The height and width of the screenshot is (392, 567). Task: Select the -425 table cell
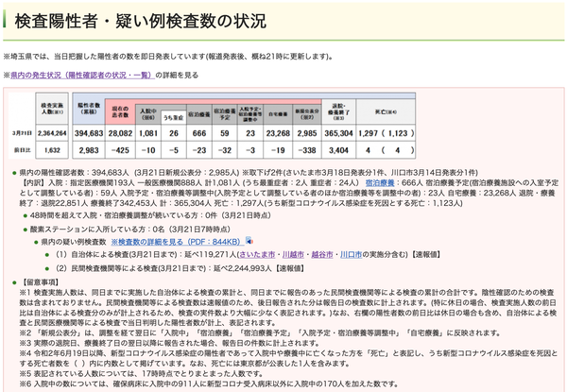pos(120,150)
